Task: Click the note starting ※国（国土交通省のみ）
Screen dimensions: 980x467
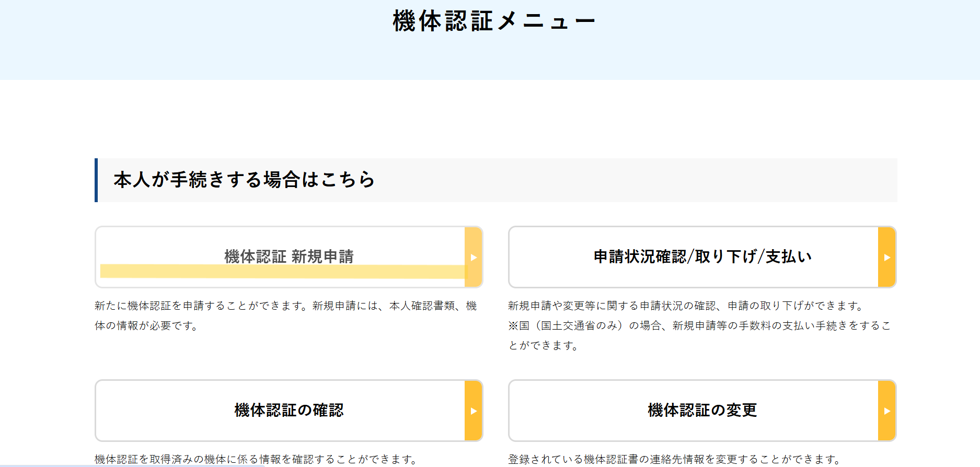Action: pos(699,325)
